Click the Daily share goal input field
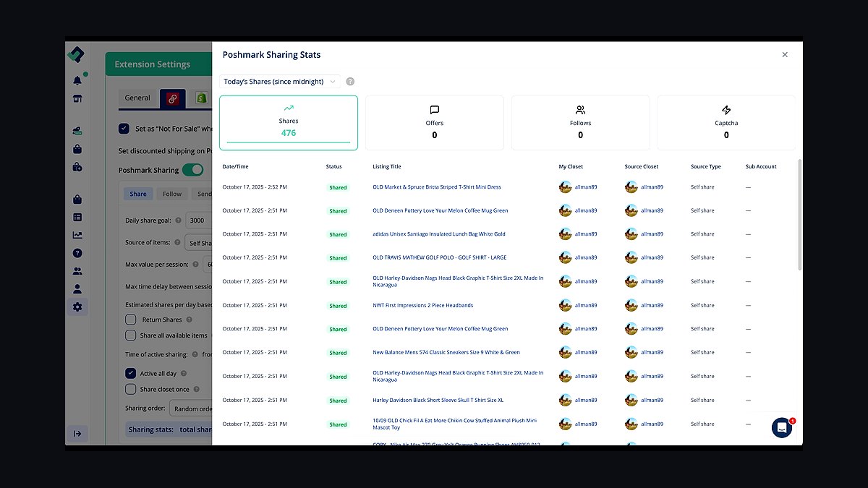Viewport: 868px width, 488px height. pos(199,221)
